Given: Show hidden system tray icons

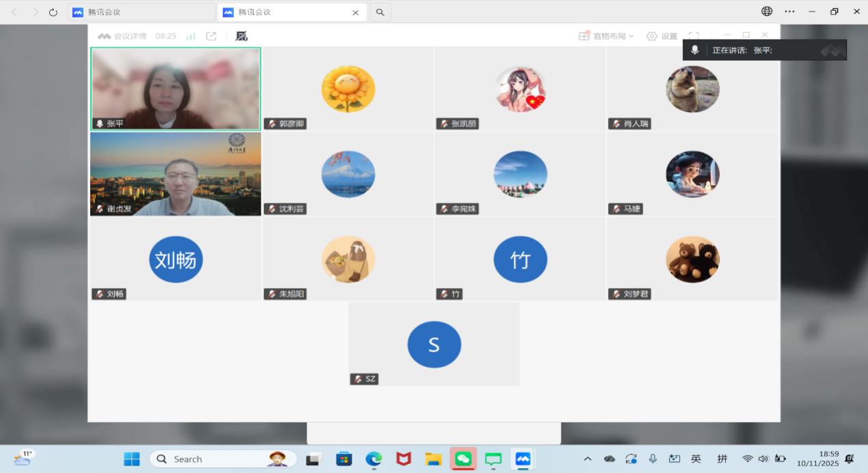Looking at the screenshot, I should click(x=587, y=459).
